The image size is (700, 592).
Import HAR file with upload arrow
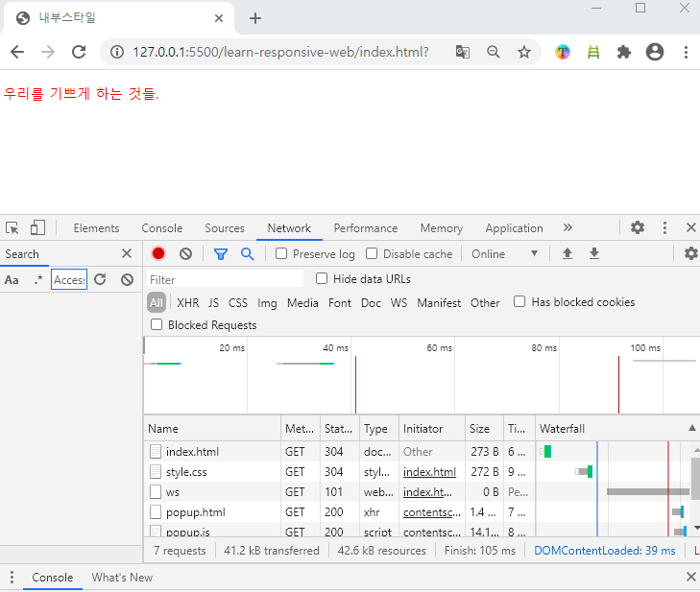pyautogui.click(x=567, y=254)
